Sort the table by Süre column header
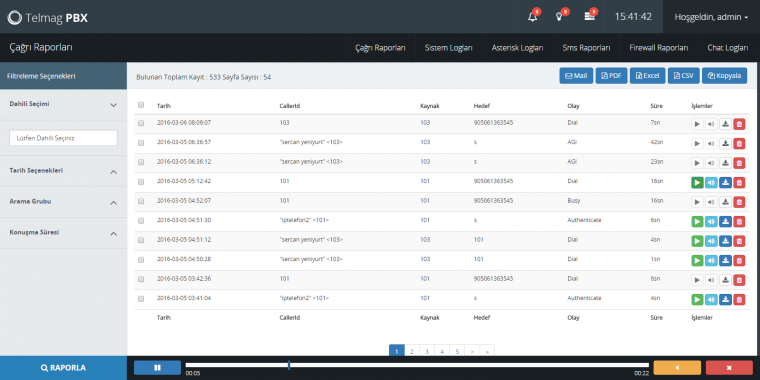760x380 pixels. (656, 106)
